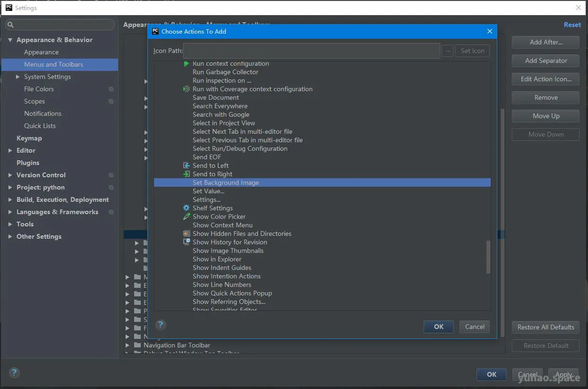Expand the Languages & Frameworks section
Screen dimensions: 588x389
[x=10, y=212]
